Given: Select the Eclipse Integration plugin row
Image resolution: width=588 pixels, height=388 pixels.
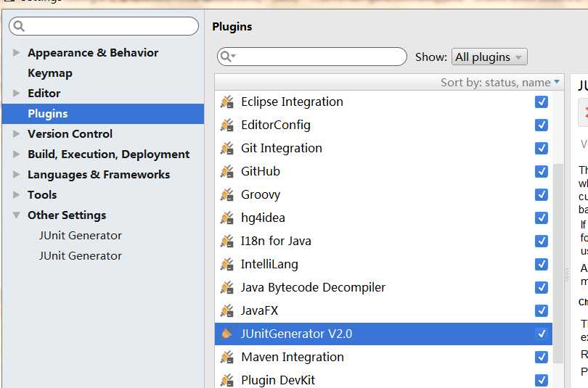Looking at the screenshot, I should point(383,102).
